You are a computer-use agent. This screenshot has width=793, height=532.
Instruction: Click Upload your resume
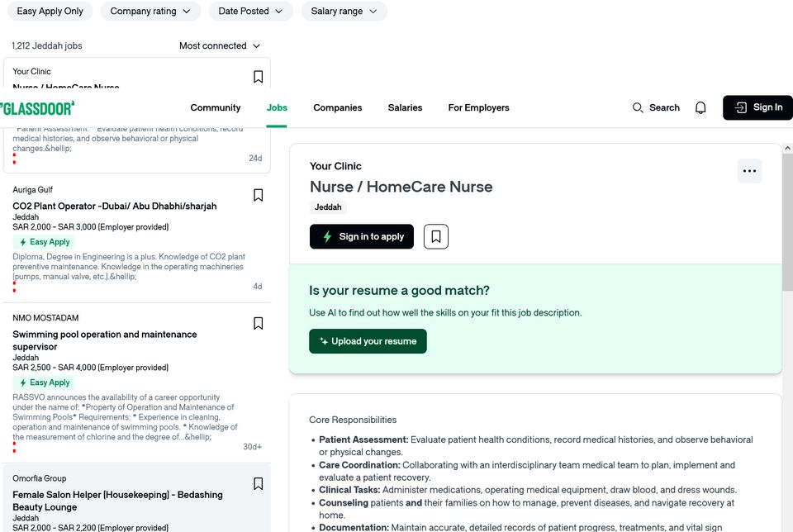tap(368, 341)
